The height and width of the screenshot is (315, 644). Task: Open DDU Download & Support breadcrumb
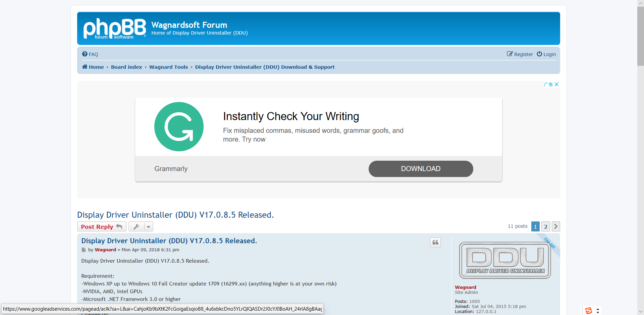[x=265, y=67]
